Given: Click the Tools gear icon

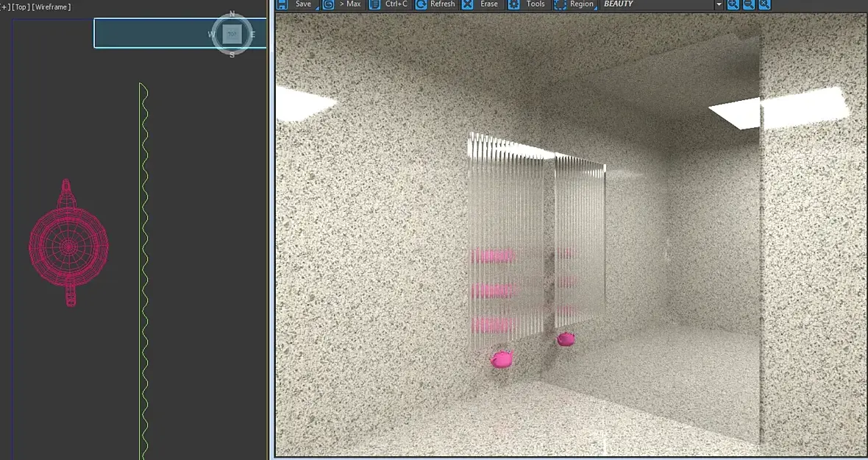Looking at the screenshot, I should [513, 4].
